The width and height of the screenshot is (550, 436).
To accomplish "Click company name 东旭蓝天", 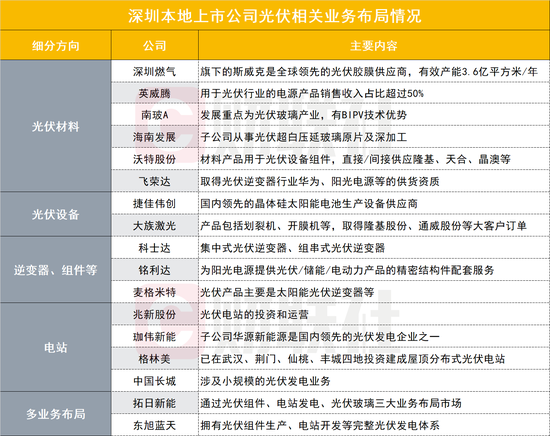I will coord(154,425).
